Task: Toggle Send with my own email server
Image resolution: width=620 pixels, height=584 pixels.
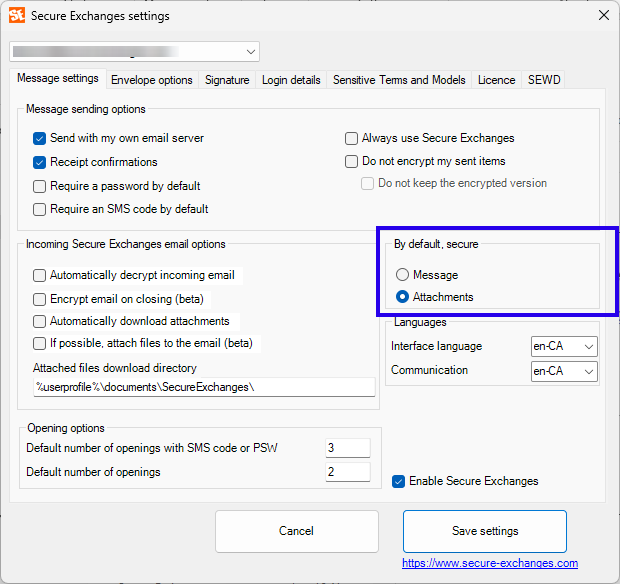Action: click(x=40, y=138)
